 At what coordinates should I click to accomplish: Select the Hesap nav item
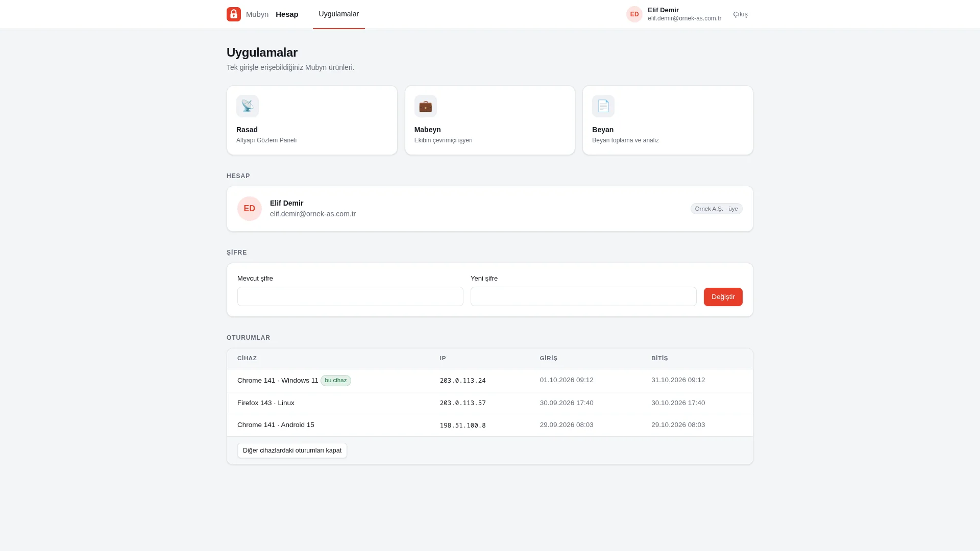click(287, 14)
